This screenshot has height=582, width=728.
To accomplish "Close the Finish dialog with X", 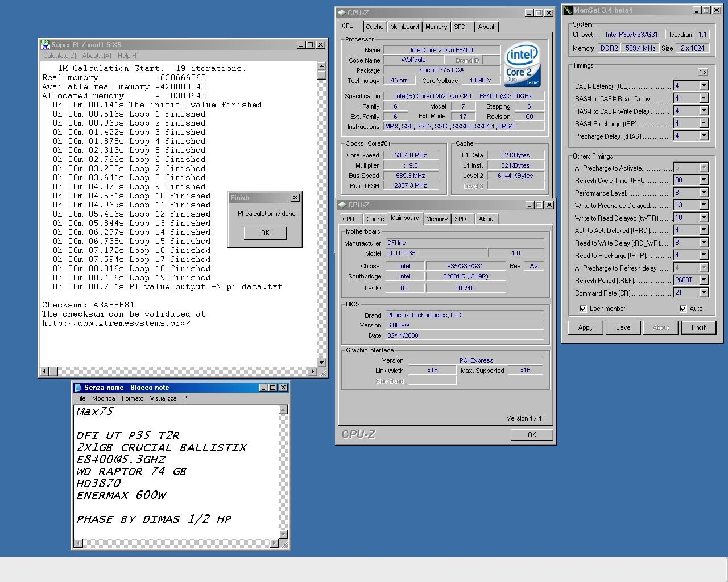I will point(295,198).
